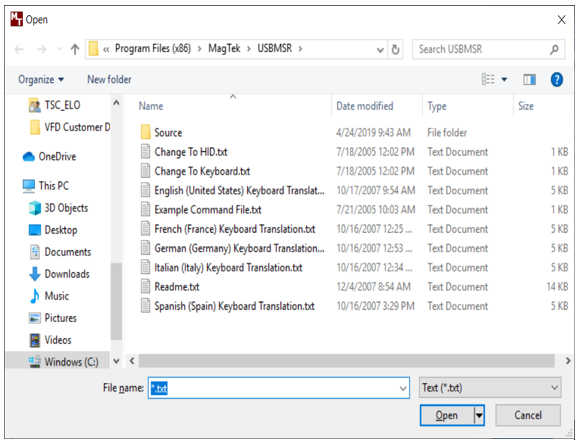
Task: Click the search magnifier icon
Action: click(x=554, y=49)
